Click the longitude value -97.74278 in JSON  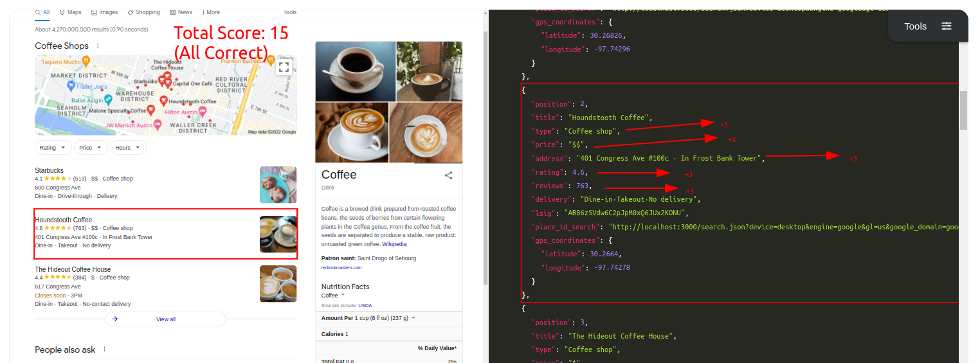click(x=612, y=267)
